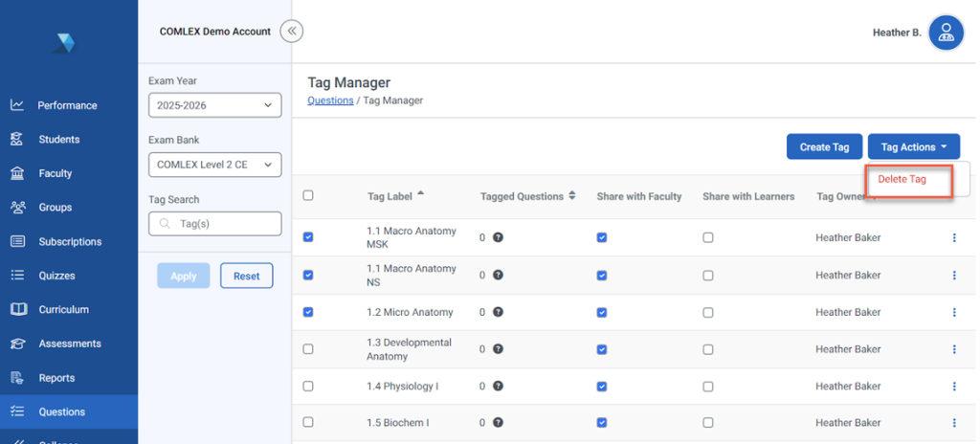
Task: Expand the Exam Bank dropdown
Action: click(214, 165)
